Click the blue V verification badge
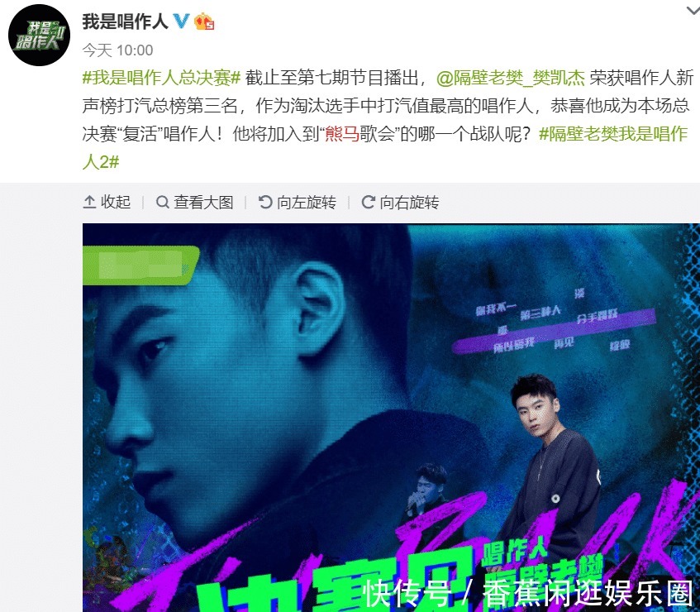This screenshot has width=700, height=612. tap(181, 21)
